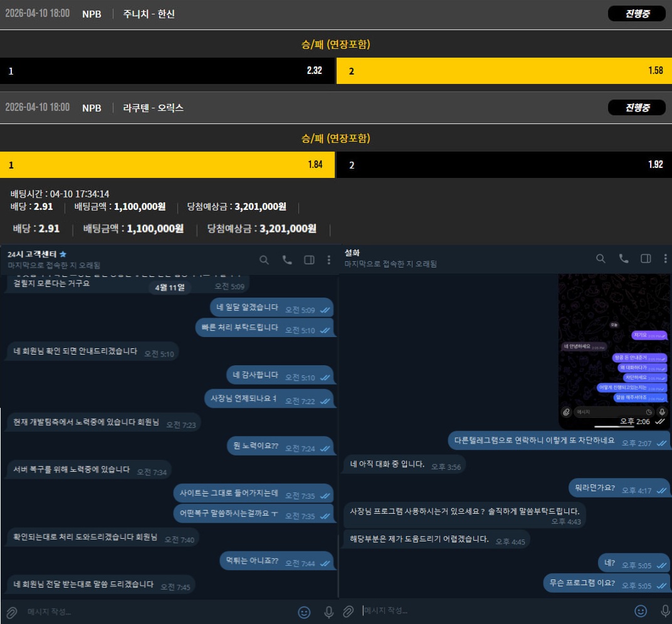The height and width of the screenshot is (624, 672).
Task: Start a call in 24시 고객센터 chat
Action: [287, 260]
